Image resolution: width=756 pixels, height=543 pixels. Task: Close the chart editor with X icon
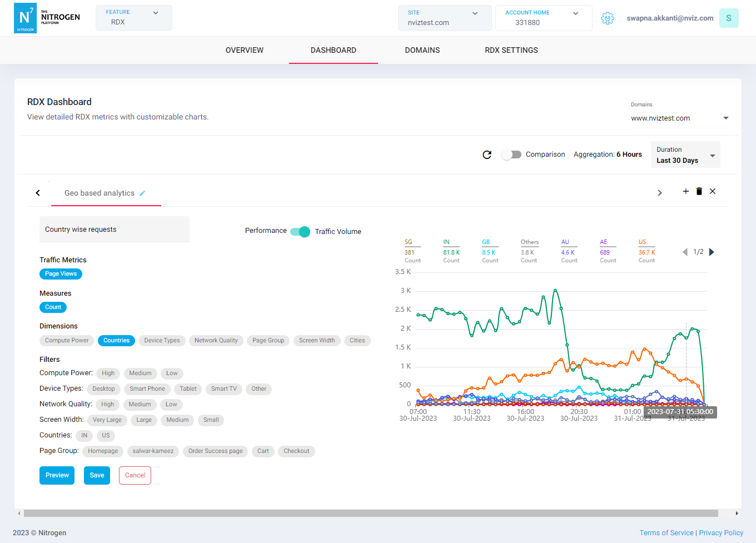[713, 191]
